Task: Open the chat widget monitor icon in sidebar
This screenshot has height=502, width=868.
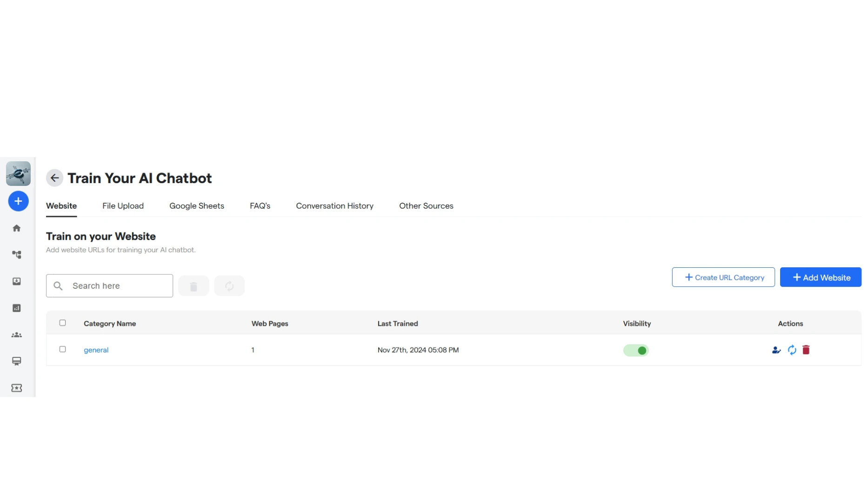Action: tap(17, 361)
